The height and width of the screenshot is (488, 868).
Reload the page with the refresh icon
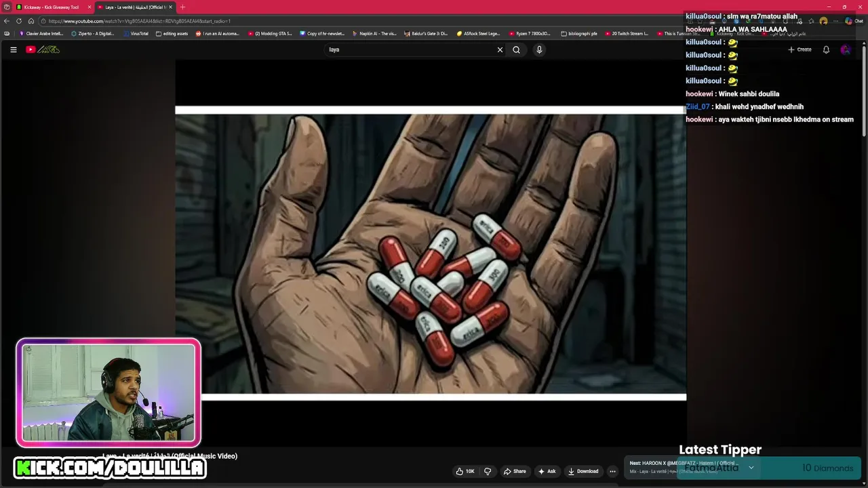(x=19, y=21)
